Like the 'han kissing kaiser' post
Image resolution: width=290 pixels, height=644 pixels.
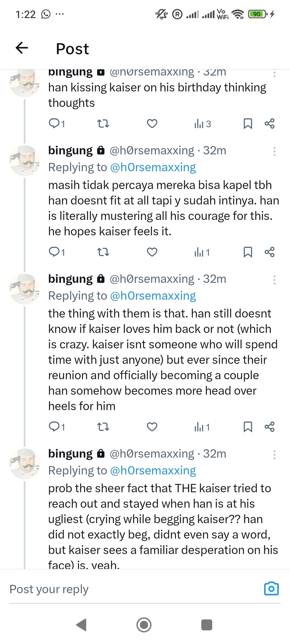point(152,124)
